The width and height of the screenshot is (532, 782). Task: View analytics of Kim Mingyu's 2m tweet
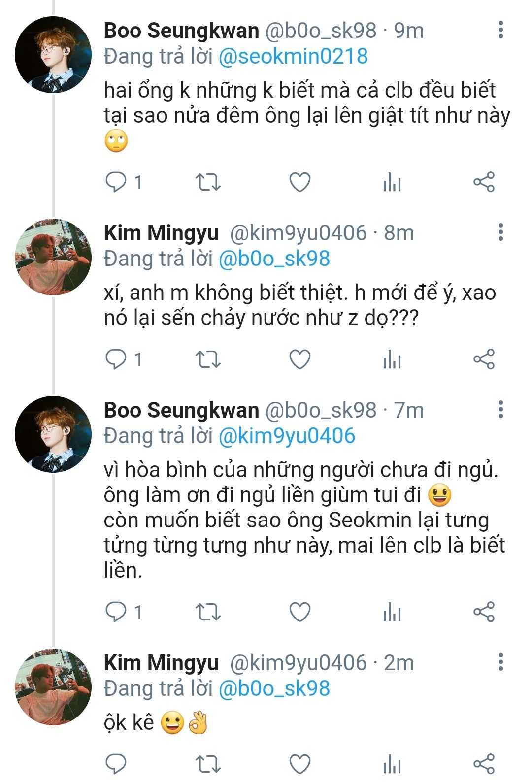pyautogui.click(x=392, y=764)
